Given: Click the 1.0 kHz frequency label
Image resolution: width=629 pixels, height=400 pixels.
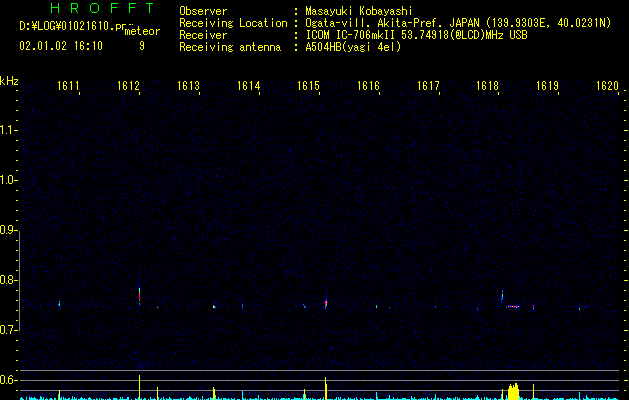Looking at the screenshot, I should [7, 180].
